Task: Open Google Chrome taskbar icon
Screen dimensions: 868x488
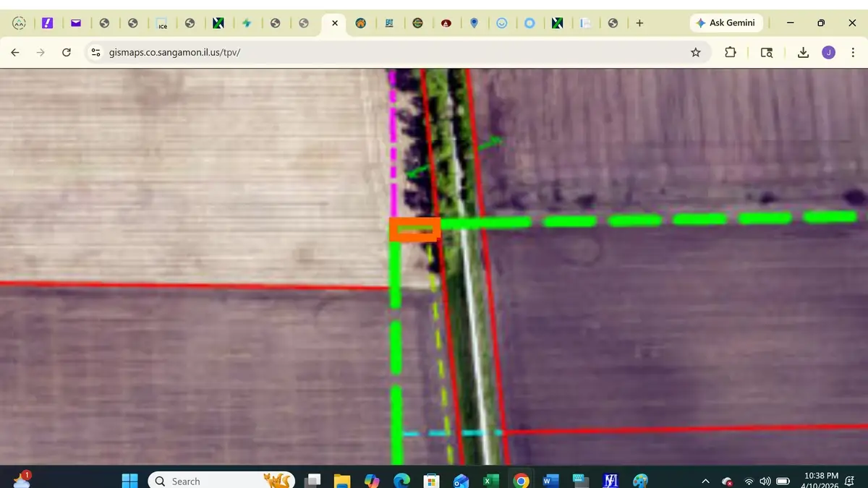Action: click(520, 480)
